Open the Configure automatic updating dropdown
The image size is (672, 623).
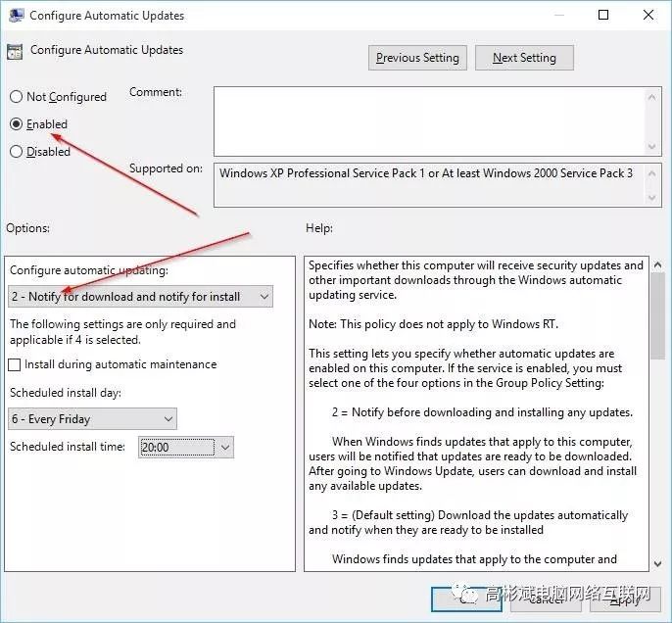point(140,297)
